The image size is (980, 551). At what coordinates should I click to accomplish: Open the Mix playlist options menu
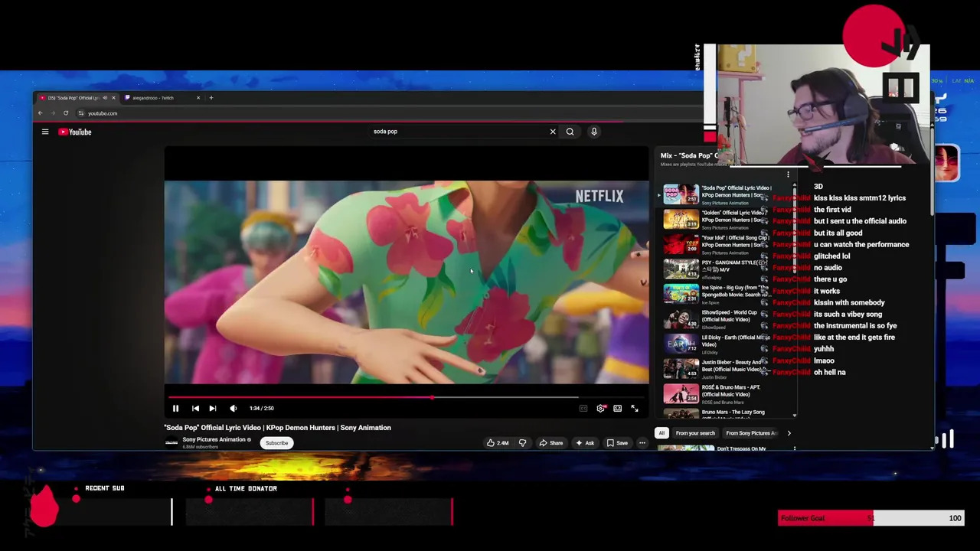coord(788,175)
